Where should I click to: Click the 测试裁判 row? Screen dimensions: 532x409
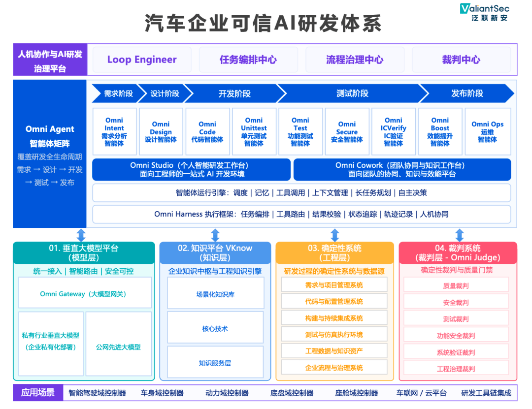click(456, 318)
